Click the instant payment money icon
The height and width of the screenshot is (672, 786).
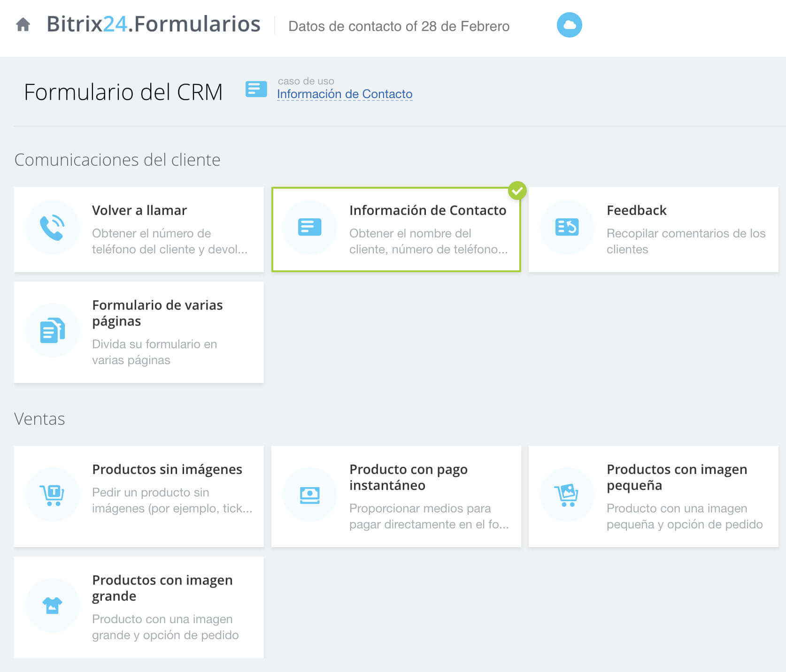tap(309, 495)
